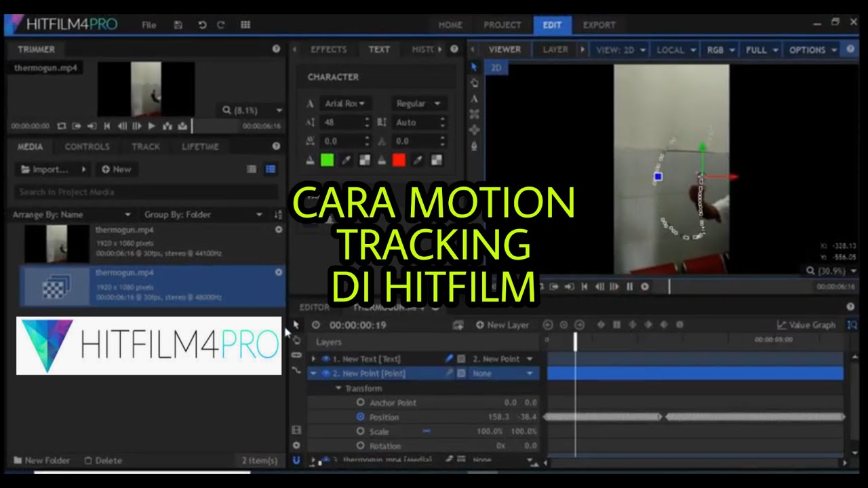
Task: Open viewer OPTIONS dropdown
Action: (x=812, y=50)
